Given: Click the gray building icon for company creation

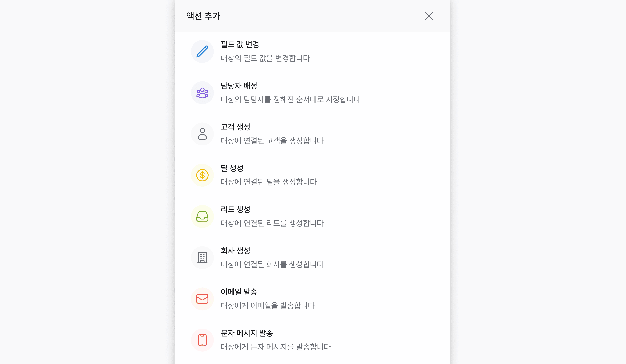Looking at the screenshot, I should click(202, 258).
